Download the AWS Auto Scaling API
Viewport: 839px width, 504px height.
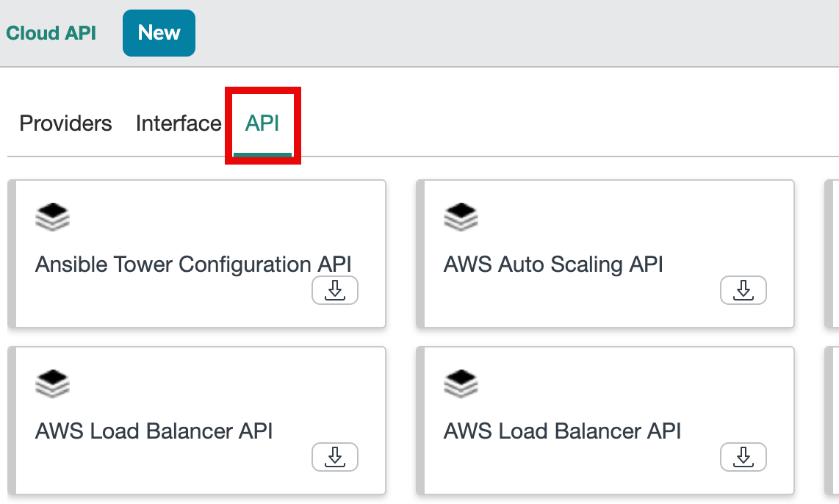click(x=743, y=290)
